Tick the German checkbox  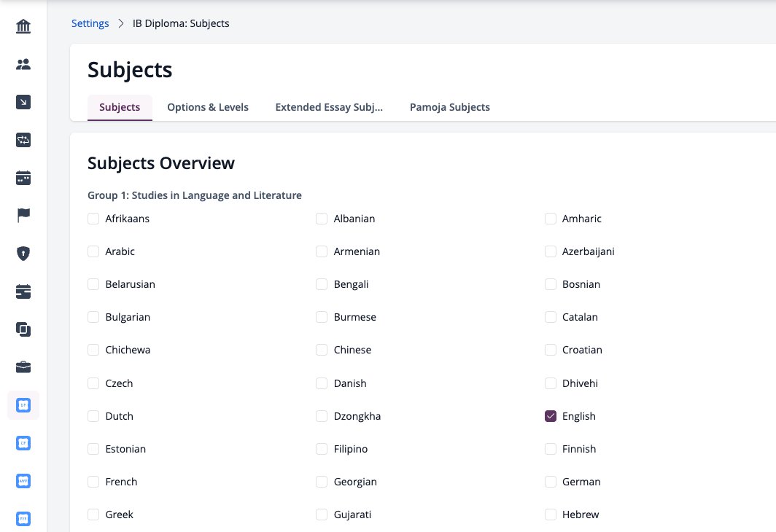click(x=551, y=482)
